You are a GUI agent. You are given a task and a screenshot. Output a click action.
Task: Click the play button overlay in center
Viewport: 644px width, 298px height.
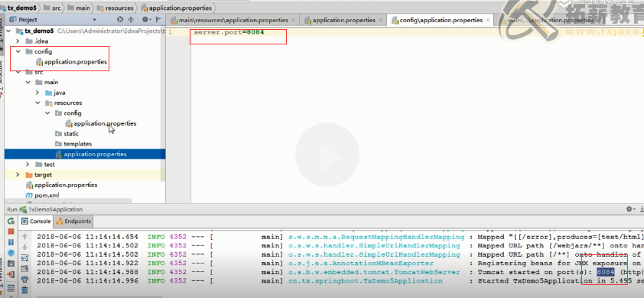[x=327, y=155]
